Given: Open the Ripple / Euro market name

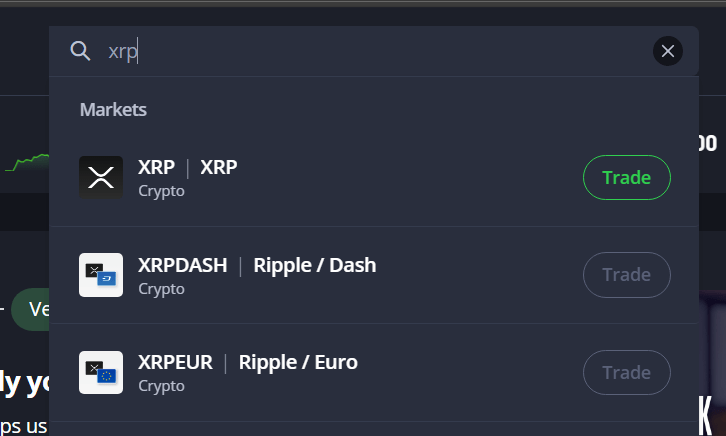Looking at the screenshot, I should [298, 362].
